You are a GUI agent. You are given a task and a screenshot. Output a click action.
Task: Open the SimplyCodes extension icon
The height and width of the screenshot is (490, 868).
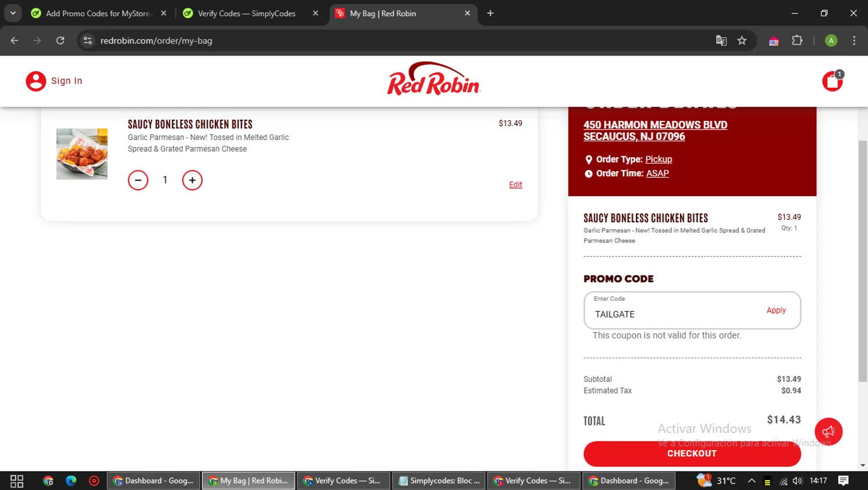coord(774,40)
